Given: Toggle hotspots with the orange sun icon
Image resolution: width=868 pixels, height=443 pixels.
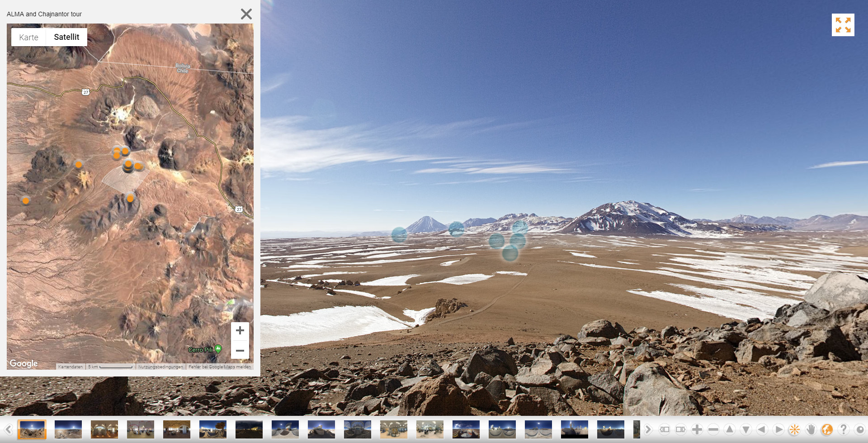Looking at the screenshot, I should coord(794,429).
